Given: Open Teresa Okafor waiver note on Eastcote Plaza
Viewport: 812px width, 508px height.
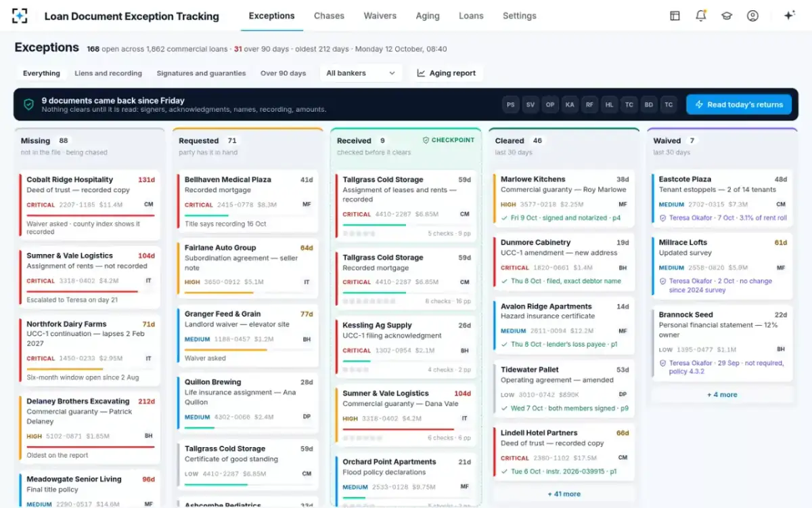Looking at the screenshot, I should (x=723, y=218).
